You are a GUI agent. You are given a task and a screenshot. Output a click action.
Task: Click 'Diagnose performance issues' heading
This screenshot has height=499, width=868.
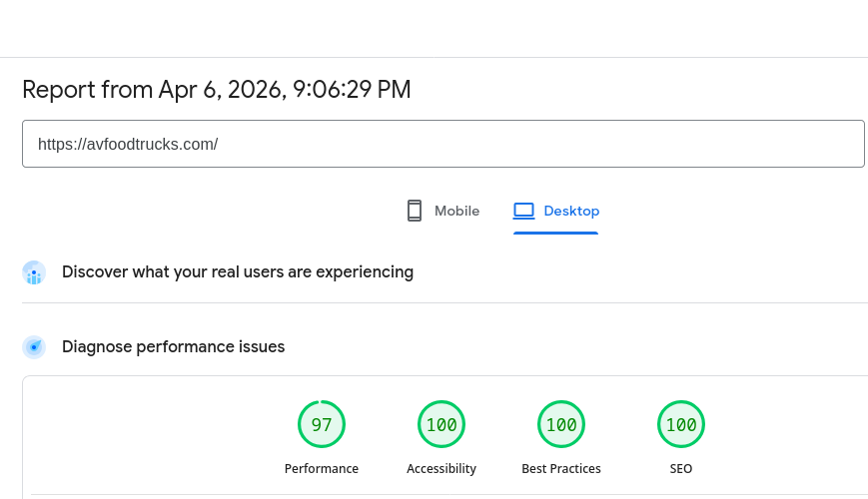tap(173, 347)
